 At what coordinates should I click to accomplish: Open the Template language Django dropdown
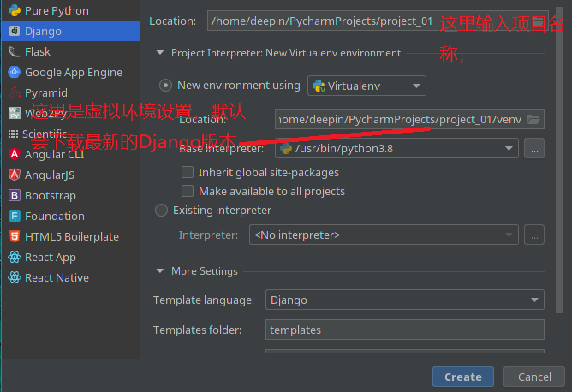point(405,300)
